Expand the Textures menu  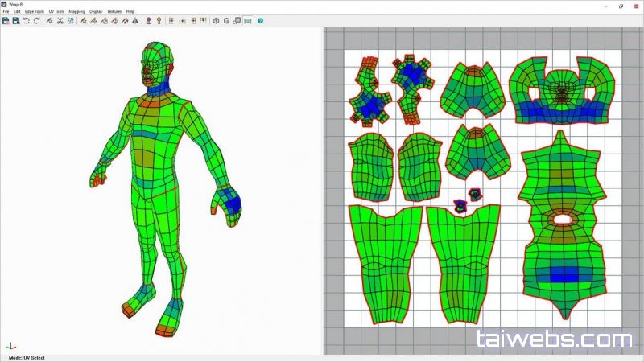tap(114, 11)
